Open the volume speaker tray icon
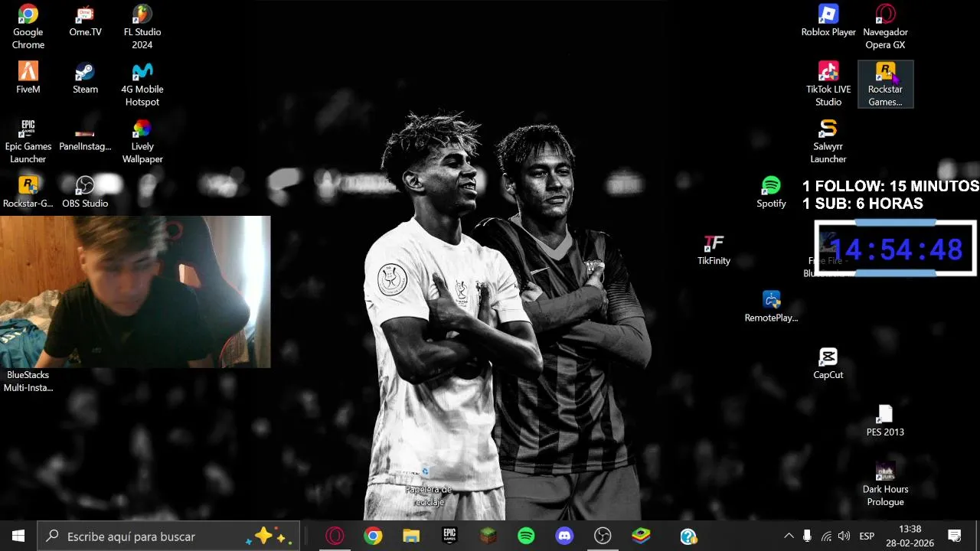Screen dimensions: 980x551 [x=844, y=536]
